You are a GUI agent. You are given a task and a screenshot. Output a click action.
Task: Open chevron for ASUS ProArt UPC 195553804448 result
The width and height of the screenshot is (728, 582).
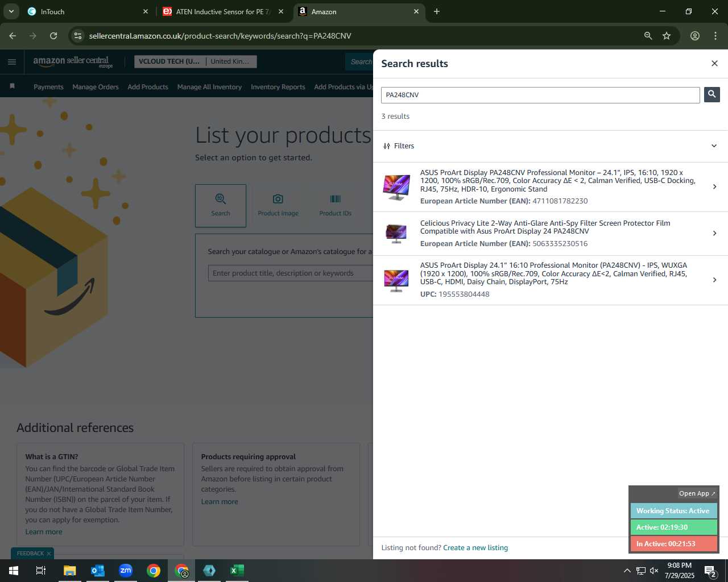(x=715, y=280)
